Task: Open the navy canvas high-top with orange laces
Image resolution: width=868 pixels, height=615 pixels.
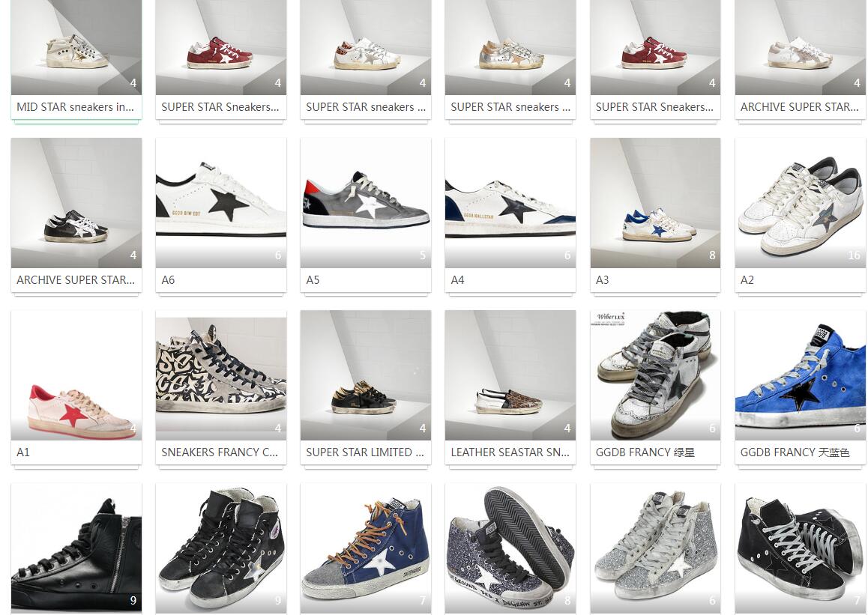Action: tap(365, 548)
